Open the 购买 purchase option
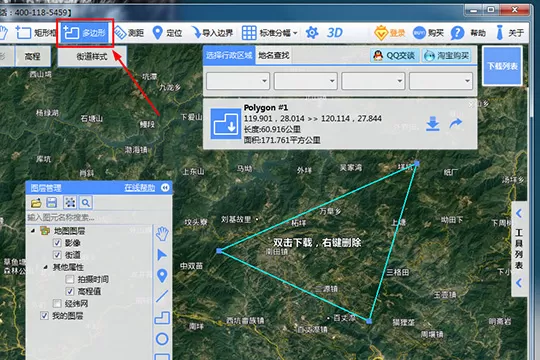 coord(428,33)
